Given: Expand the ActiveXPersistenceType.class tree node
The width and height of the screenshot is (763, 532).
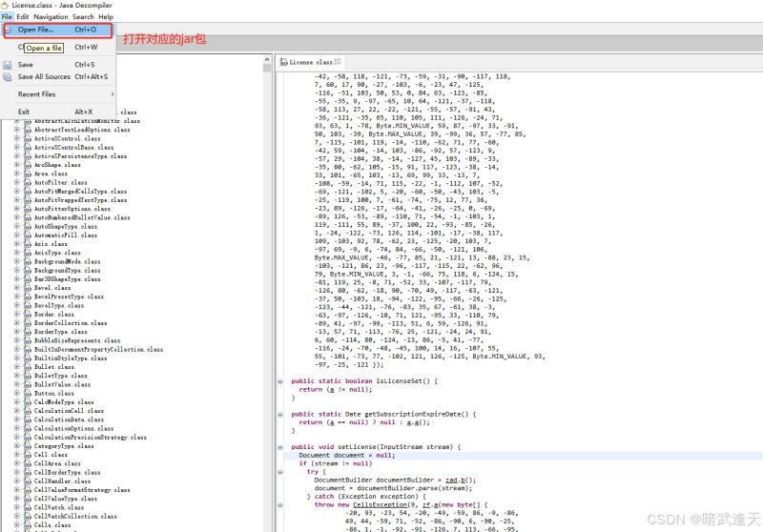Looking at the screenshot, I should [17, 156].
